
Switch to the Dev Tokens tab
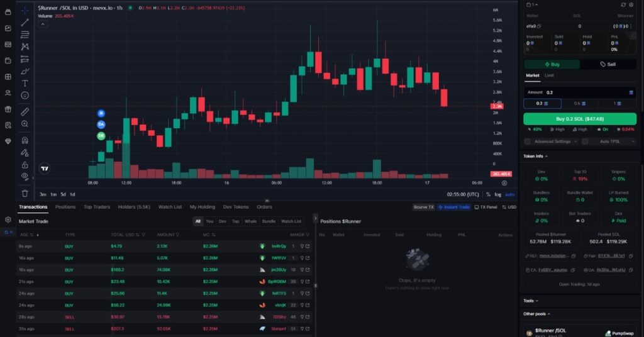coord(236,207)
